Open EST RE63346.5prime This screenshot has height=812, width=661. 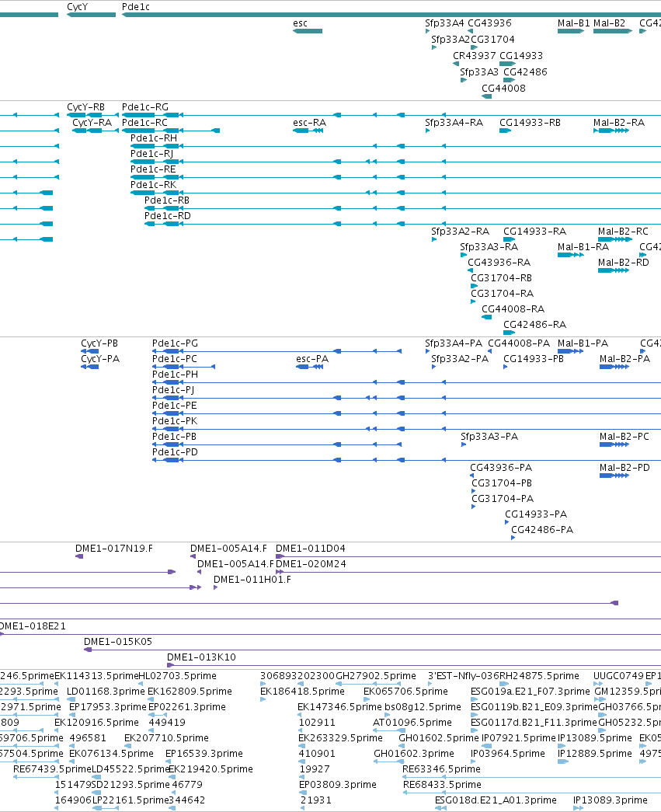coord(441,769)
